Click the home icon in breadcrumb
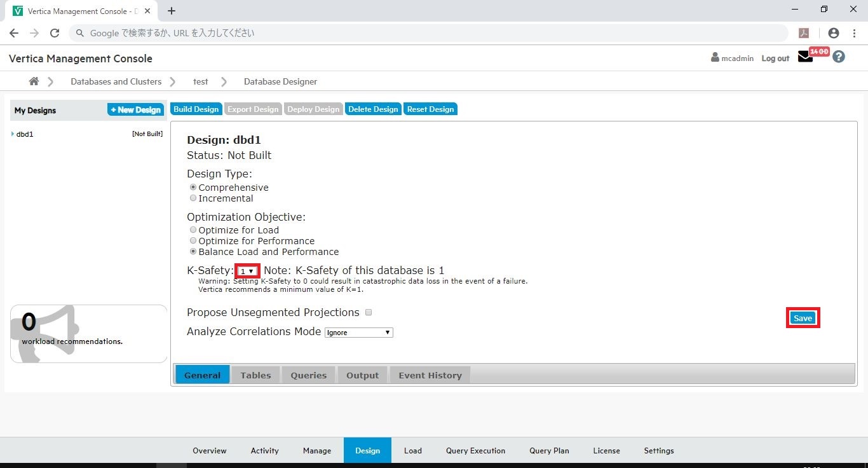Image resolution: width=868 pixels, height=468 pixels. pyautogui.click(x=34, y=81)
